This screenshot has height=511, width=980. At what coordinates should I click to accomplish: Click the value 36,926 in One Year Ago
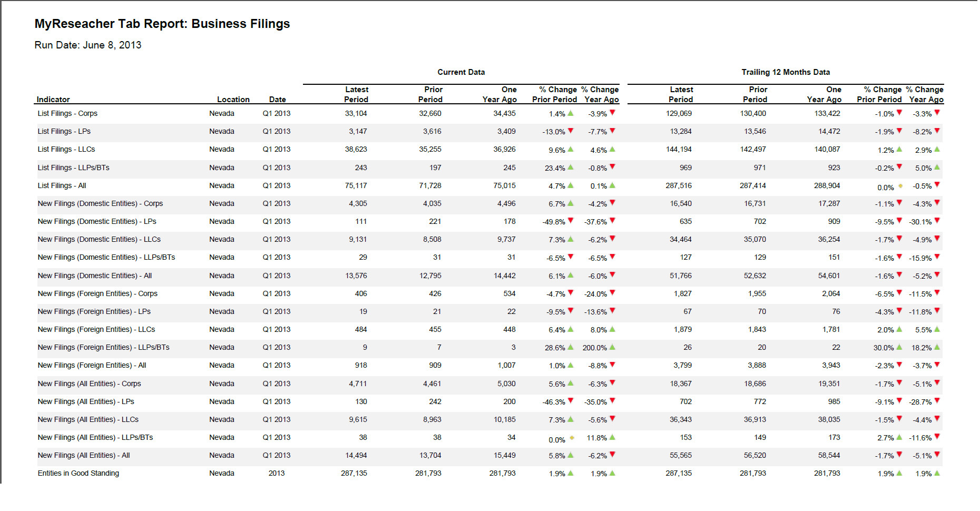[x=505, y=149]
